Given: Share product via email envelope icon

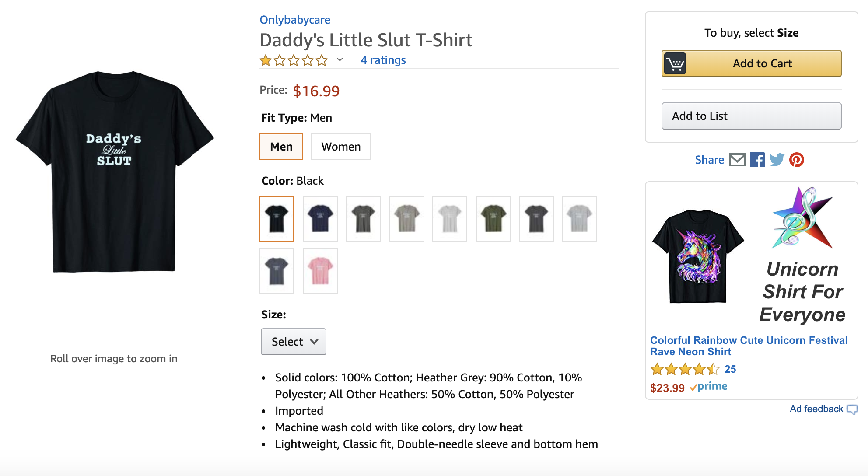Looking at the screenshot, I should [x=737, y=160].
